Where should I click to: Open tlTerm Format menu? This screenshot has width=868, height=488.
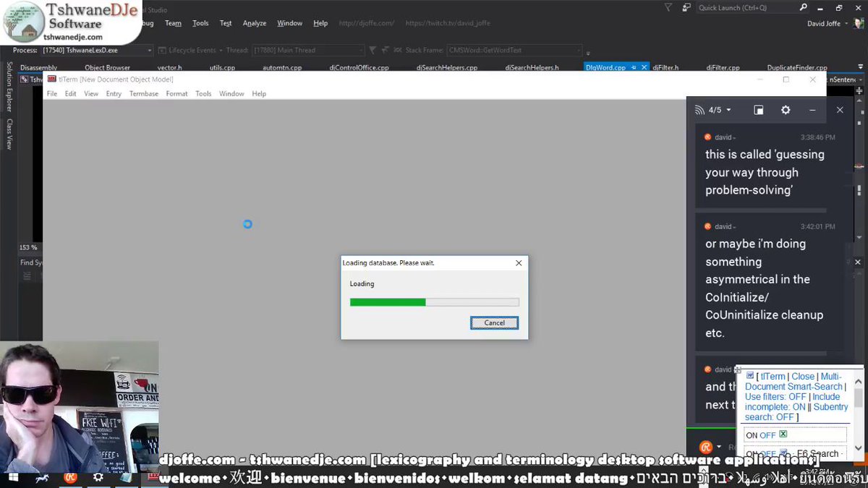176,94
